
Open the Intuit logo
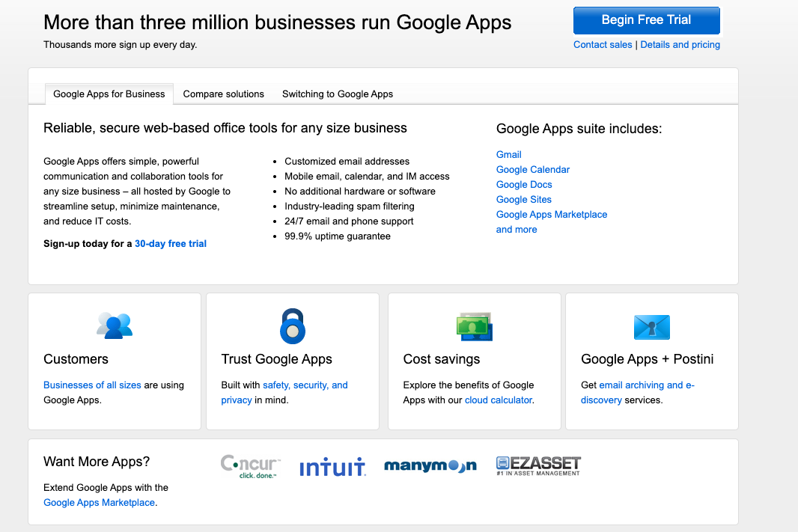(x=333, y=467)
